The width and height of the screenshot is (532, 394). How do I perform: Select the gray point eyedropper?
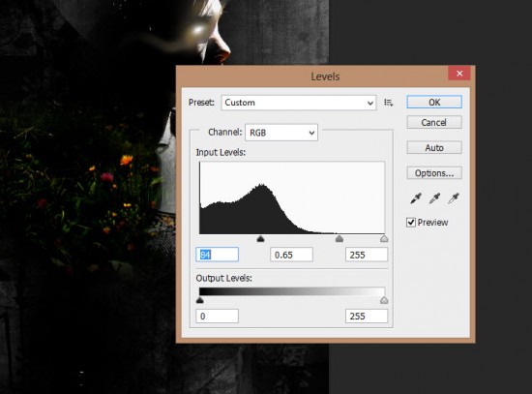pyautogui.click(x=434, y=198)
